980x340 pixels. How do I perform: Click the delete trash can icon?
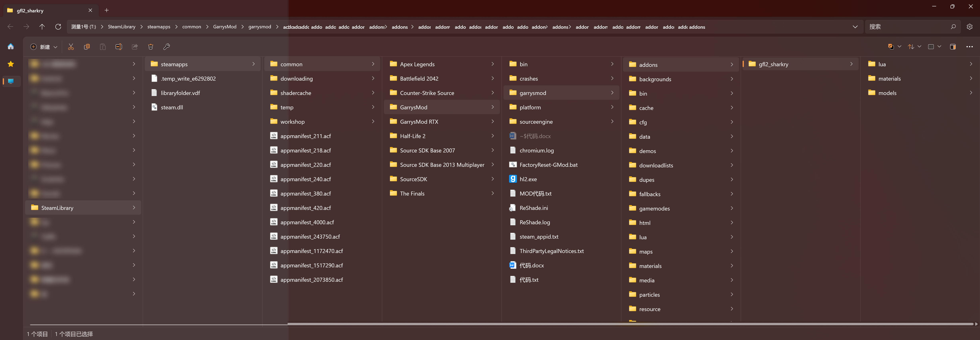(x=151, y=47)
